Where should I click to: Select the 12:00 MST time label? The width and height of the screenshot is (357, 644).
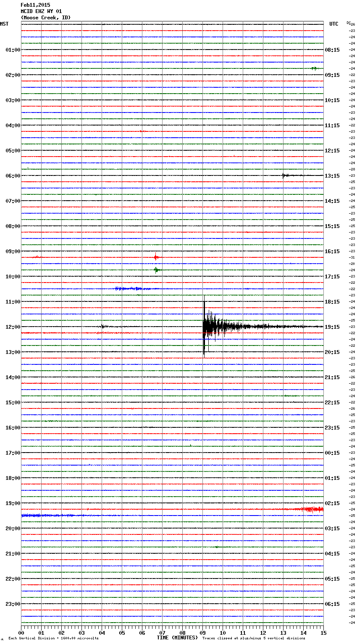(x=13, y=327)
